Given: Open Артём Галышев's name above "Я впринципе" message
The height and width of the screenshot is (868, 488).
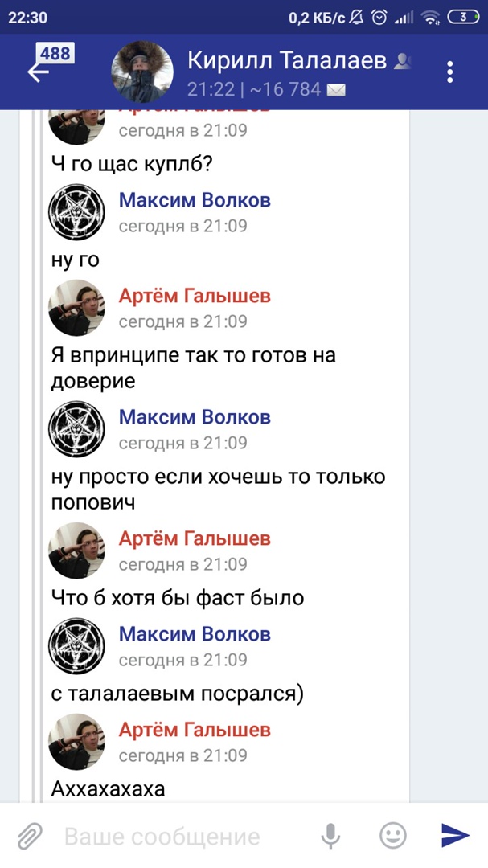Looking at the screenshot, I should [x=195, y=297].
